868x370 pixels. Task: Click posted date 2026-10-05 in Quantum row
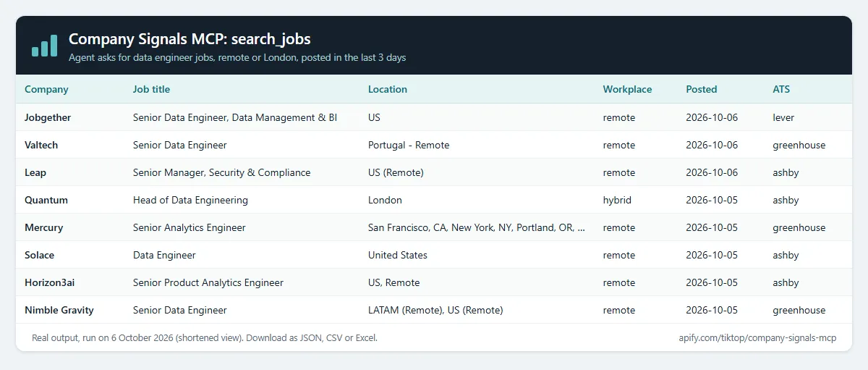(712, 200)
